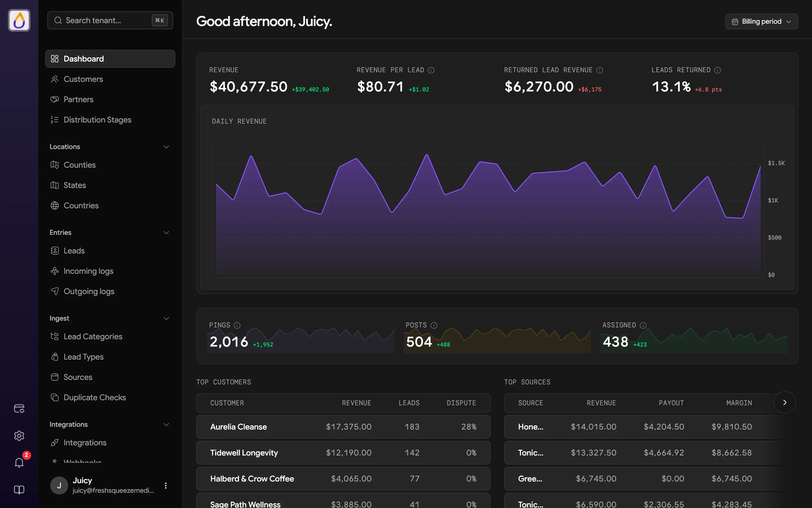Open Tidewell Longevity customer row
Viewport: 812px width, 508px height.
pos(343,453)
